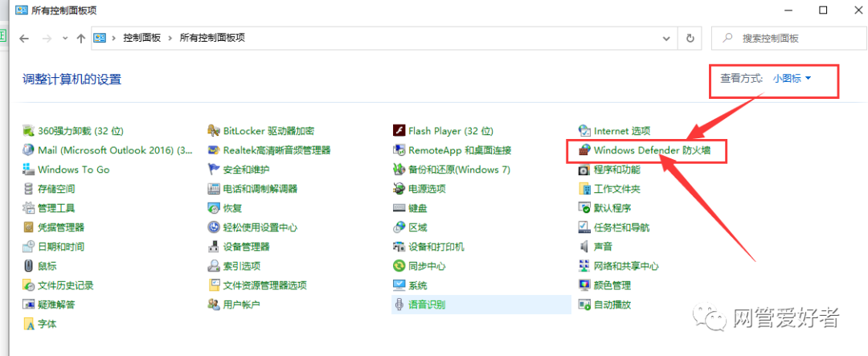The image size is (868, 356).
Task: Click the 恢复 icon
Action: (x=214, y=208)
